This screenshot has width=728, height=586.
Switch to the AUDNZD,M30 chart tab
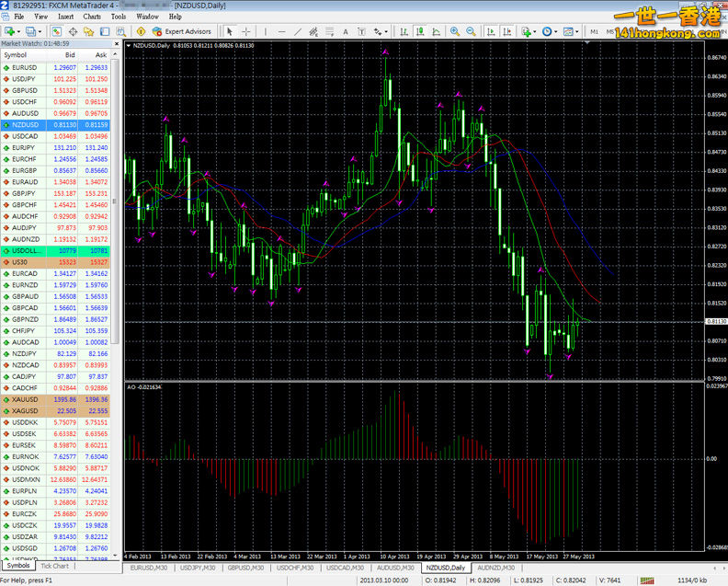coord(495,568)
